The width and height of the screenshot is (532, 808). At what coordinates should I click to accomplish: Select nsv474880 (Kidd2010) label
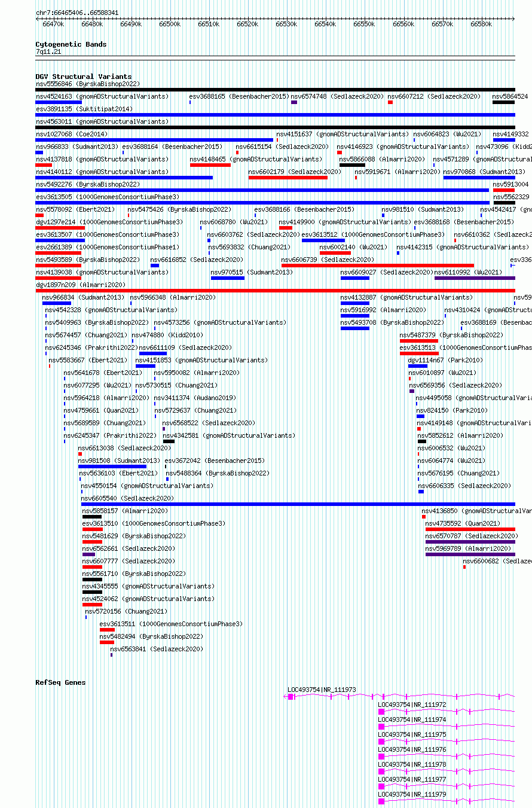point(167,335)
